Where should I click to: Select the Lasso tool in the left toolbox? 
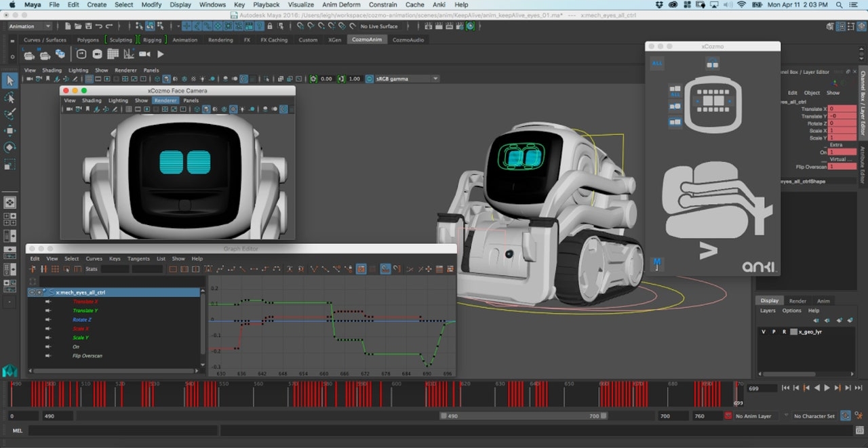pos(9,97)
